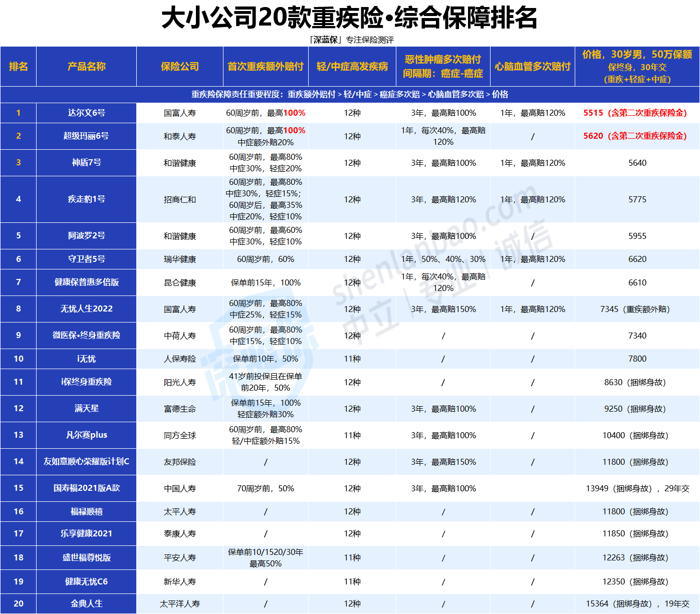Click the cell 41岁前投保且在保单前20年，50%
This screenshot has width=700, height=614.
266,382
